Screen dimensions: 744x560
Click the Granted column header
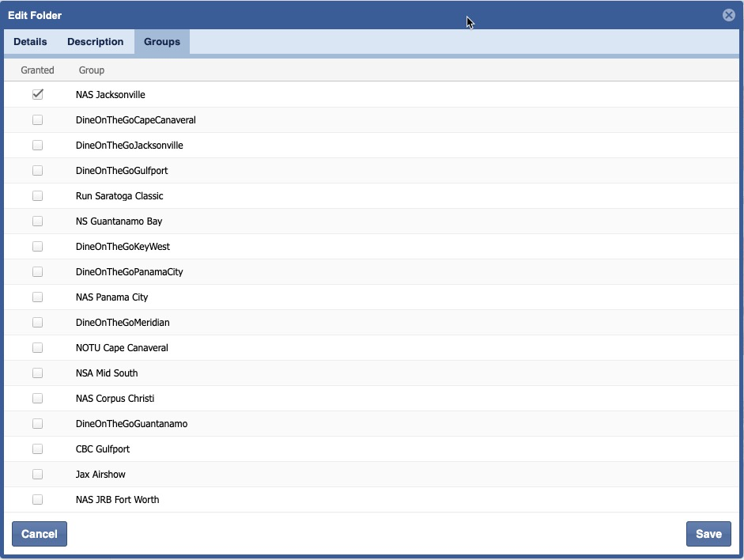pos(37,70)
